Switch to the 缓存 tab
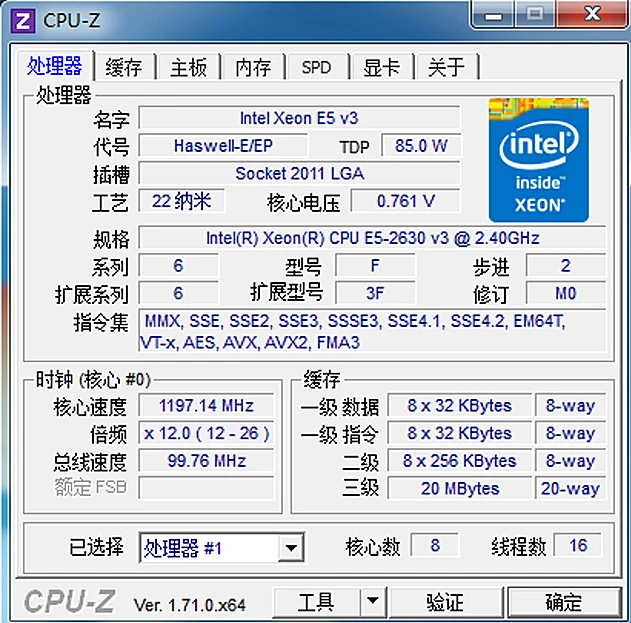The image size is (631, 623). [124, 66]
